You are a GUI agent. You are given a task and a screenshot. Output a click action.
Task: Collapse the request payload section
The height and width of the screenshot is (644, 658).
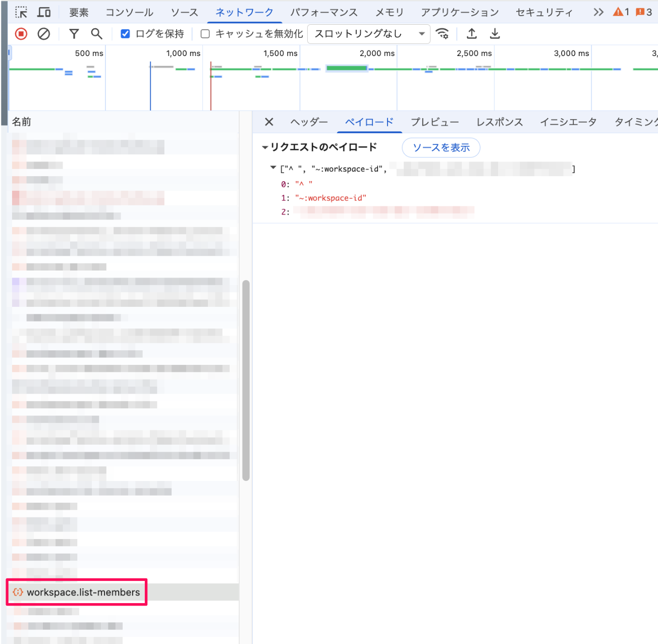[x=265, y=147]
